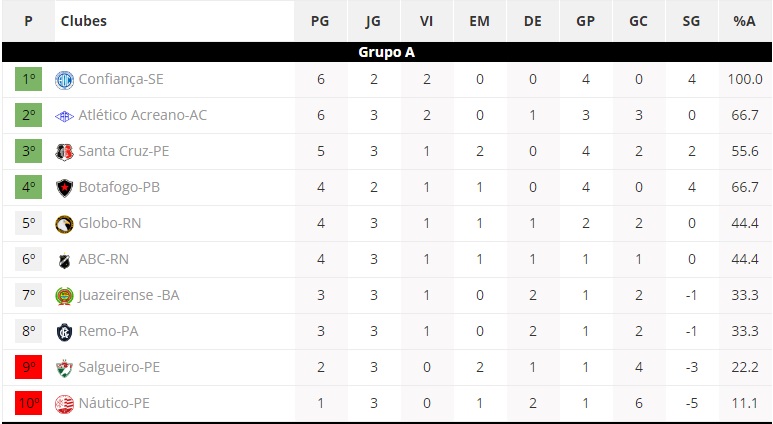This screenshot has height=424, width=773.
Task: Sort by the PG points column header
Action: click(x=320, y=21)
